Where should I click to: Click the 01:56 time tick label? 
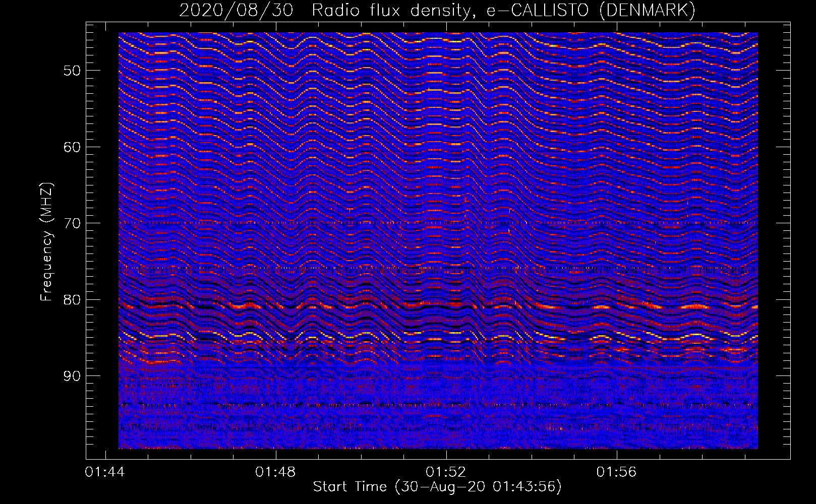pos(617,472)
